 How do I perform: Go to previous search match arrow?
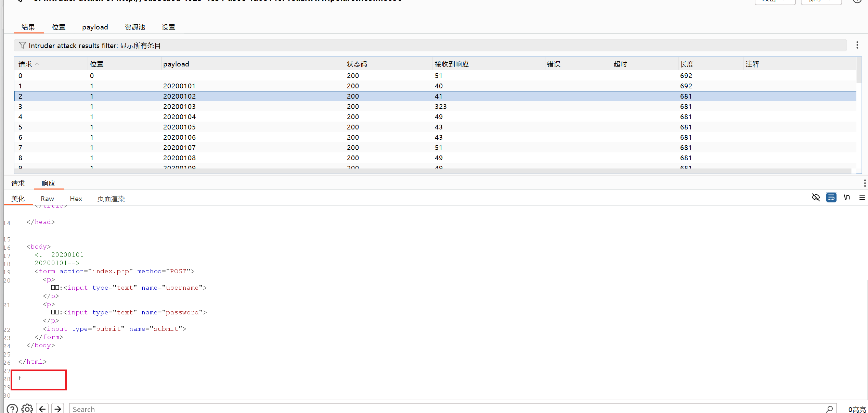[x=42, y=409]
